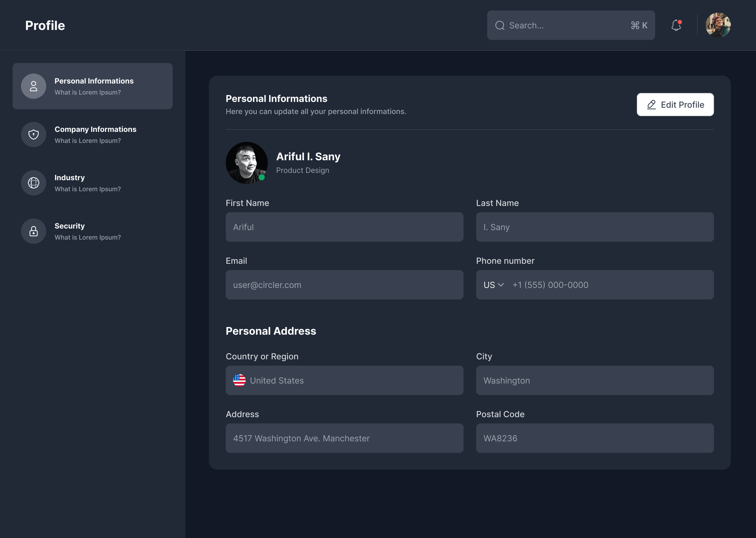The width and height of the screenshot is (756, 538).
Task: Switch to Company Informations section
Action: 95,134
